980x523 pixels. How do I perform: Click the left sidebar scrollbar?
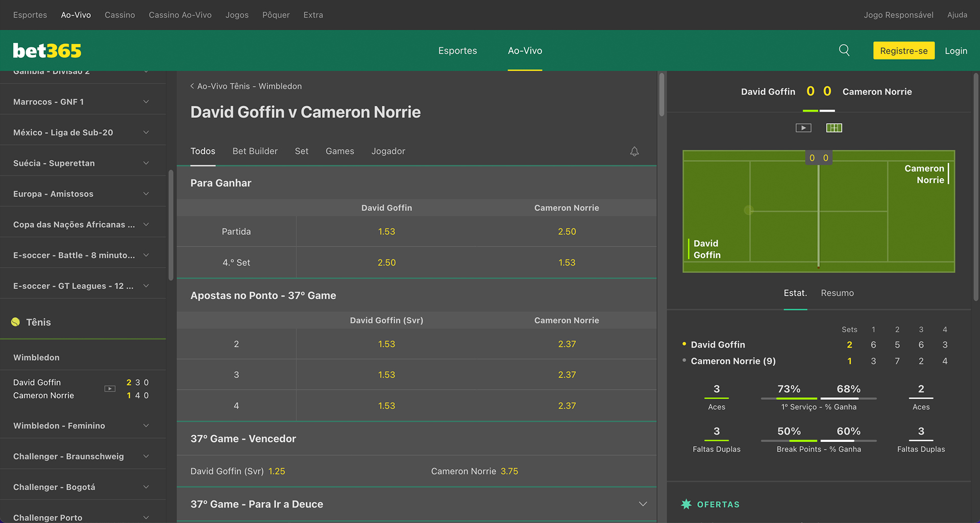click(170, 225)
